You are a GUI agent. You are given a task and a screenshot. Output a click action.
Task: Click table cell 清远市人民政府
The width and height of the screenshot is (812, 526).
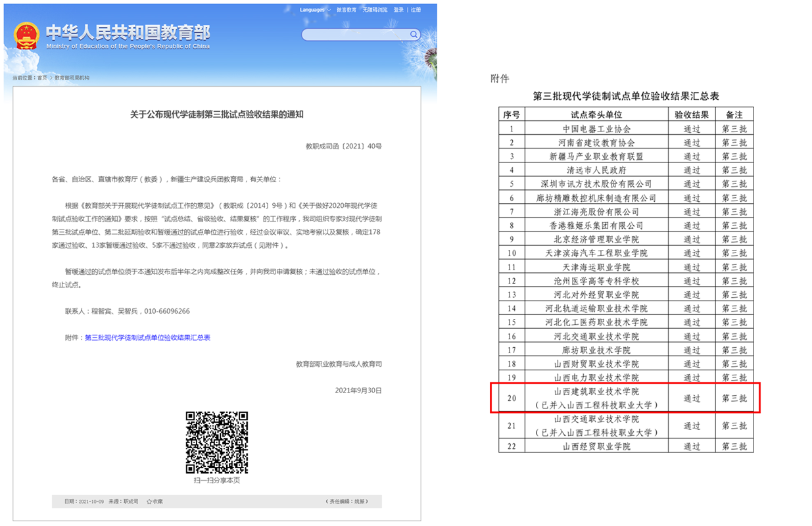click(596, 170)
